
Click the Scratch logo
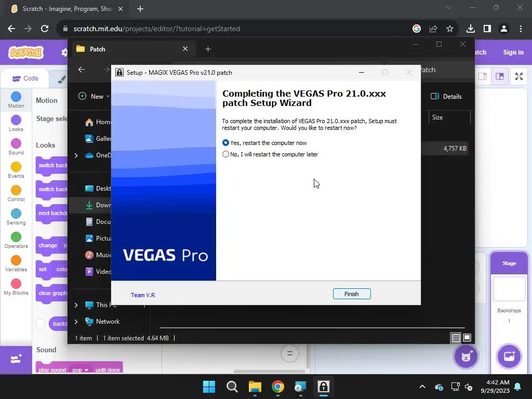[26, 52]
